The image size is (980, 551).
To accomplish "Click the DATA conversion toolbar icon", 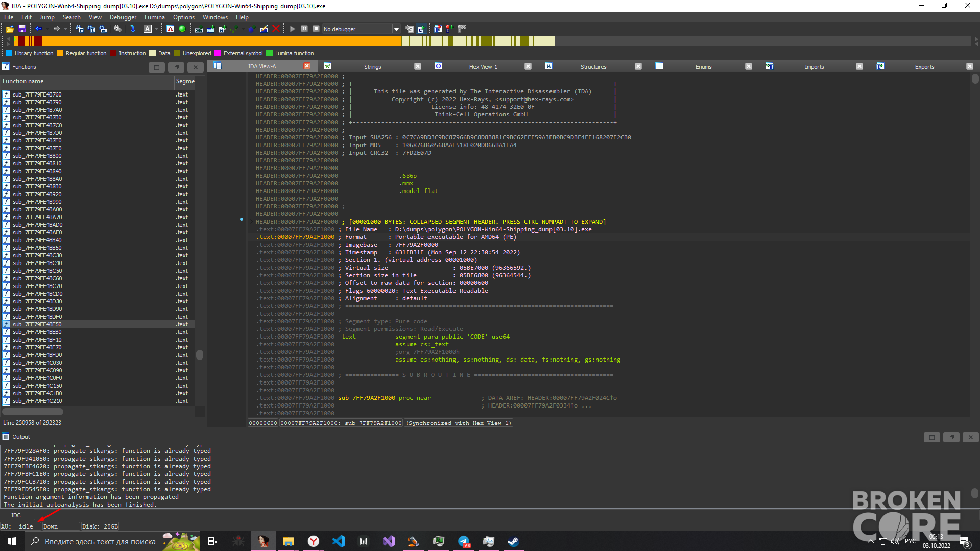I will click(x=210, y=29).
